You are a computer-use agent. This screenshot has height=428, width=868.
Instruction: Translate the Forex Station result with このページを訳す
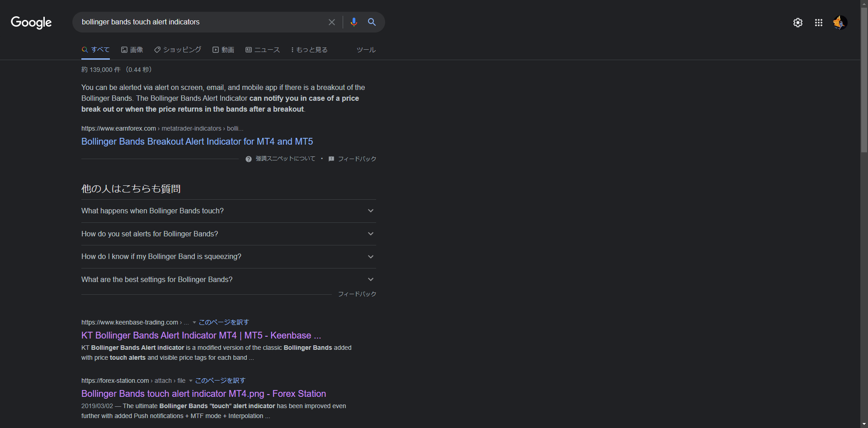tap(220, 381)
